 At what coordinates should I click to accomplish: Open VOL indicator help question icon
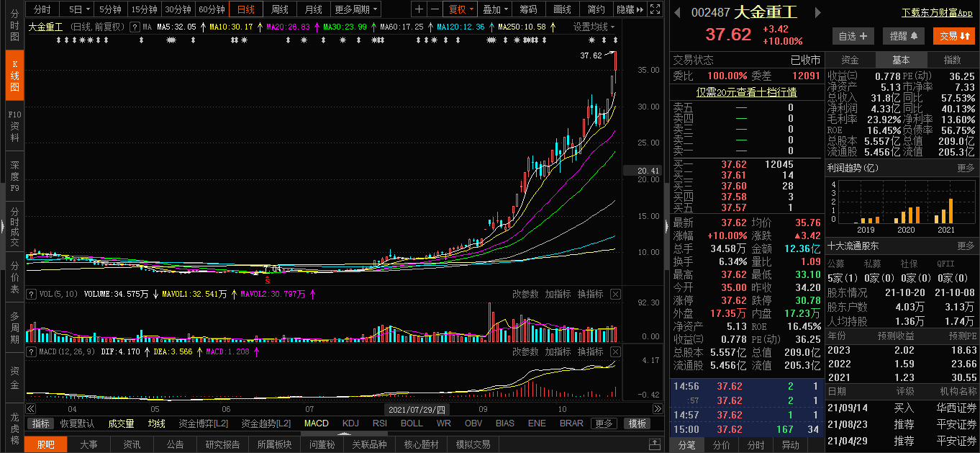click(31, 294)
